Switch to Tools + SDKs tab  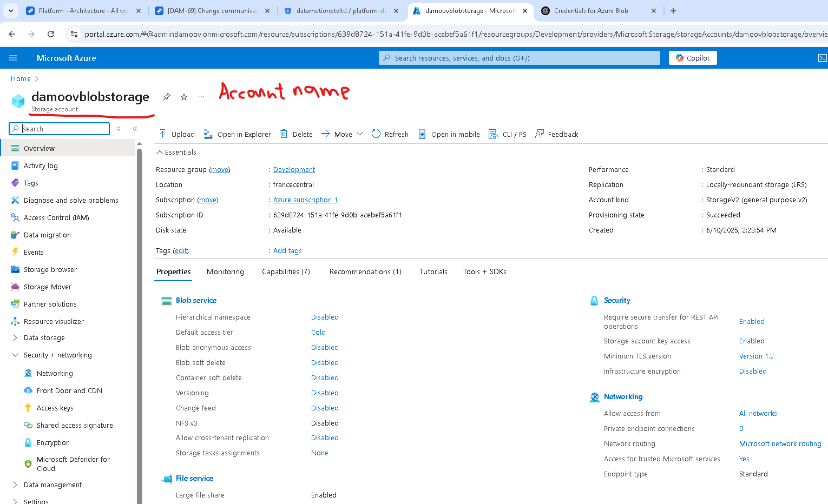pos(484,271)
